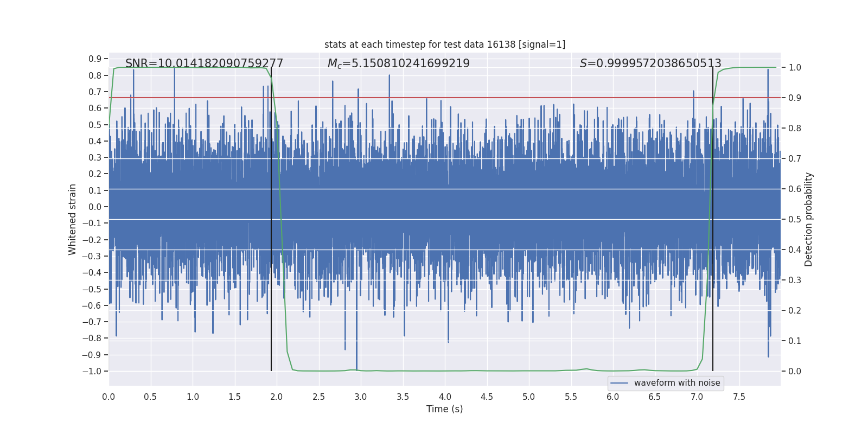Click detection probability tick label 0.2
Screen dimensions: 868x434
795,310
